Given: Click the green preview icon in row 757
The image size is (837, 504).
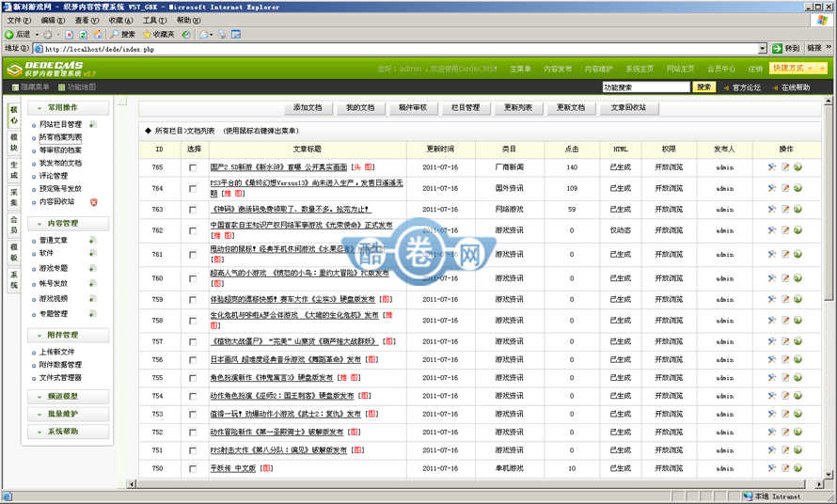Looking at the screenshot, I should point(798,341).
